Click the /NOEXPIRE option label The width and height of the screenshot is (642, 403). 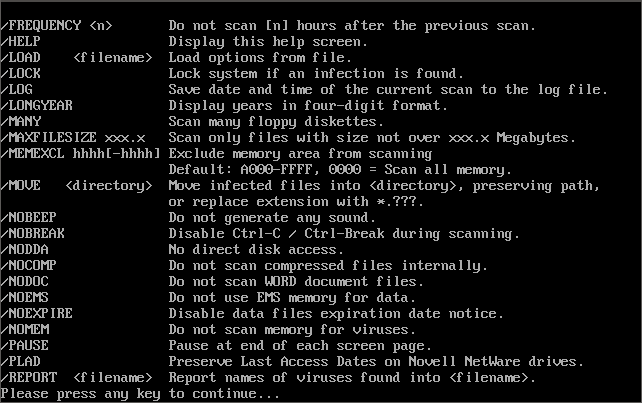[36, 313]
